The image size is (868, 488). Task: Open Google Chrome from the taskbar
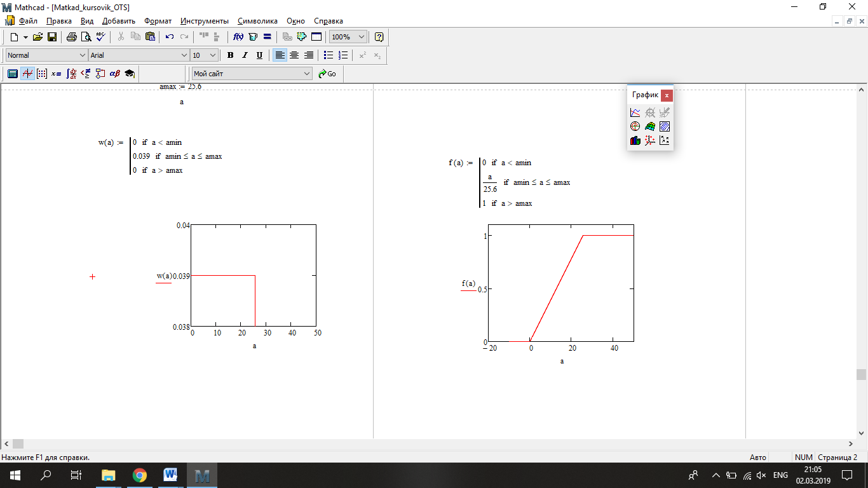pyautogui.click(x=140, y=475)
